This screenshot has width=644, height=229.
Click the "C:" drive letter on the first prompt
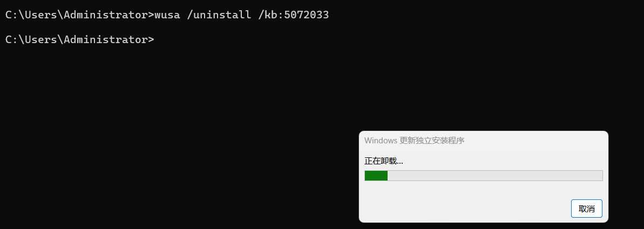coord(11,15)
